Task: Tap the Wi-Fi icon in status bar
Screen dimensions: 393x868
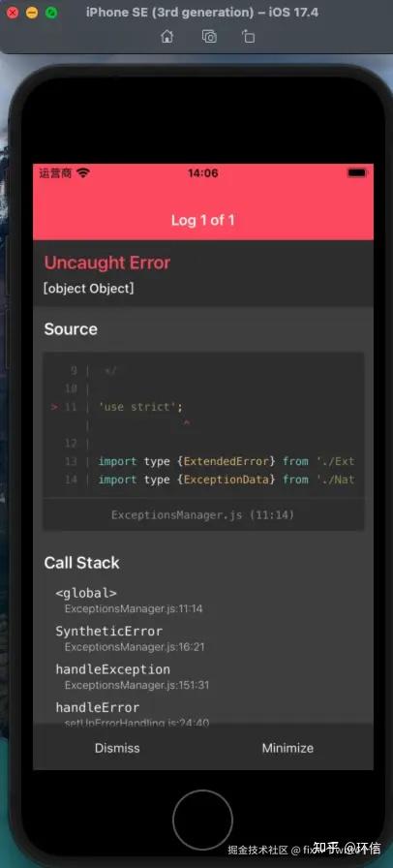Action: pyautogui.click(x=83, y=173)
